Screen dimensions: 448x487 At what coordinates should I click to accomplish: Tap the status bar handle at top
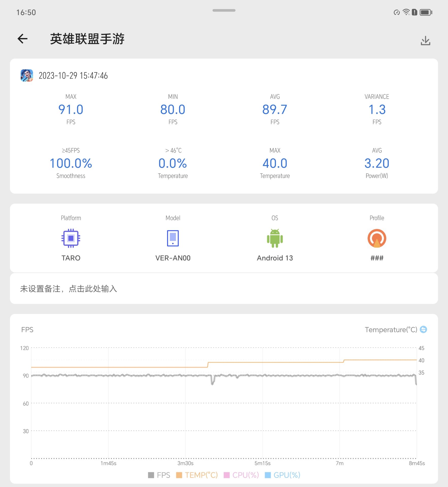point(224,10)
